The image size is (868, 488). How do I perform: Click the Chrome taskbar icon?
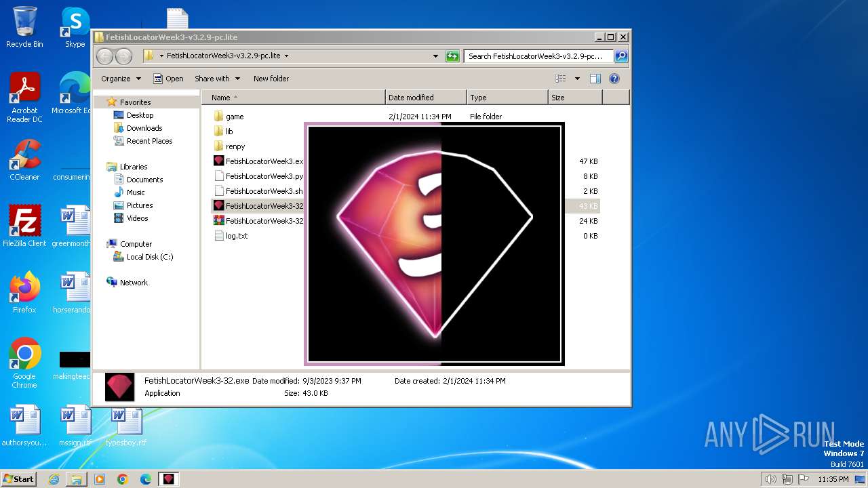pos(123,479)
